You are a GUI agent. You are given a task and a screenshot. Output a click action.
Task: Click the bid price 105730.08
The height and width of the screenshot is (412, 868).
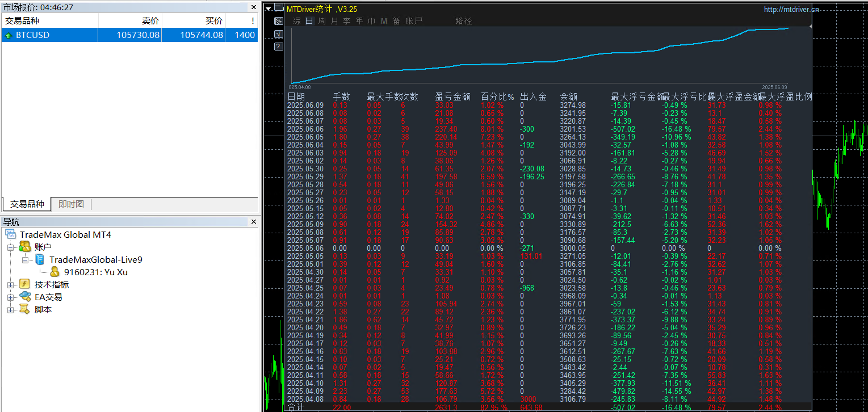point(139,35)
